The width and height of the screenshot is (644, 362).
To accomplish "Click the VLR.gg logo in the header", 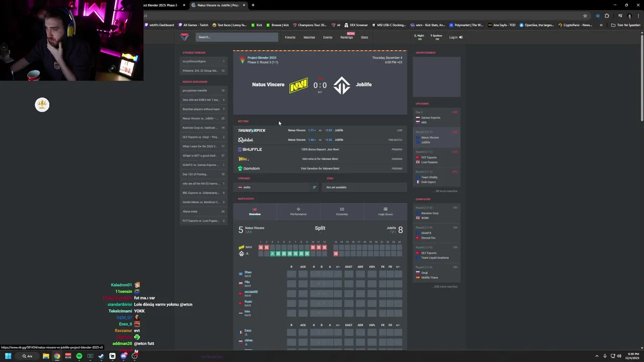I will pyautogui.click(x=185, y=37).
